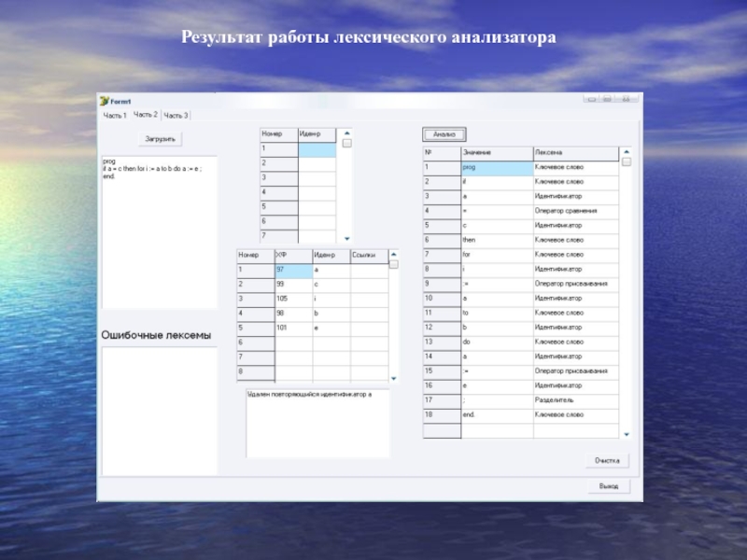This screenshot has width=747, height=560.
Task: Close the Form1 window
Action: click(x=626, y=99)
